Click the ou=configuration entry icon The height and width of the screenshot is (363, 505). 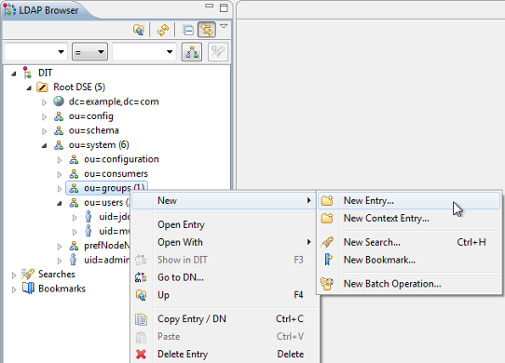[x=74, y=159]
